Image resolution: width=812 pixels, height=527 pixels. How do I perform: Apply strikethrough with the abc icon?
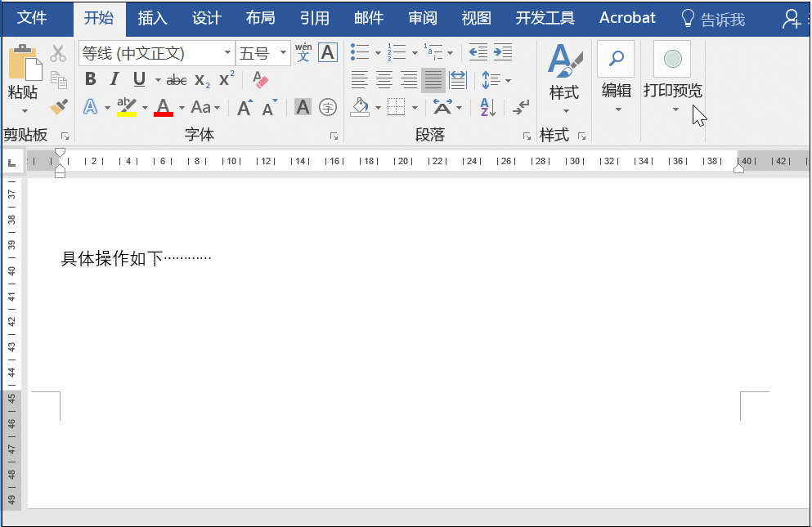click(176, 80)
